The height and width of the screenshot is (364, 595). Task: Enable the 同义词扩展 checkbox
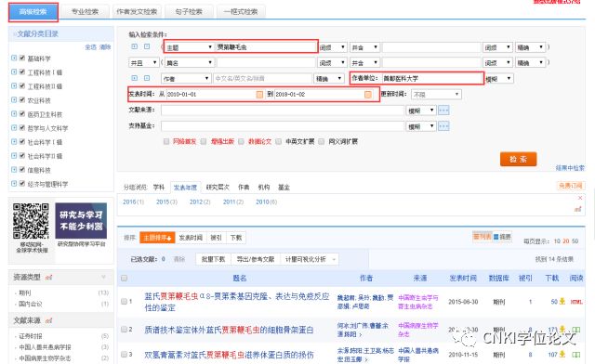(x=322, y=141)
